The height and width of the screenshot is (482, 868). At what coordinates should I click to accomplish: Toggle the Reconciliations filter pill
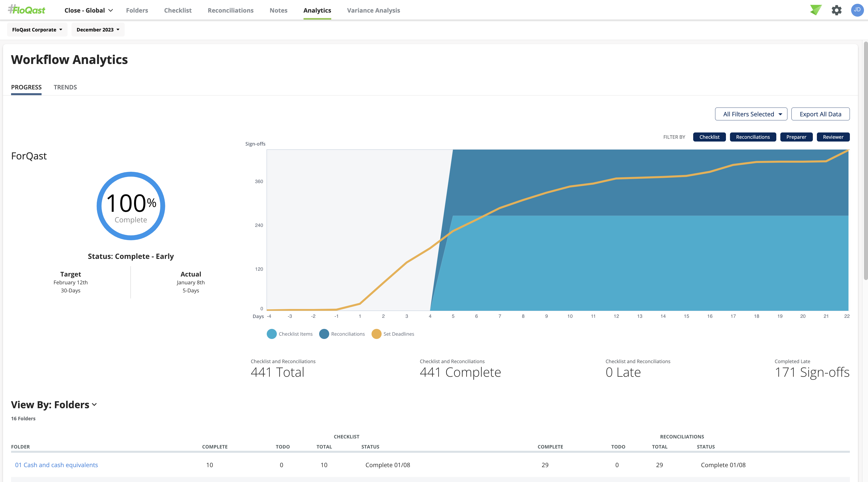pyautogui.click(x=753, y=137)
